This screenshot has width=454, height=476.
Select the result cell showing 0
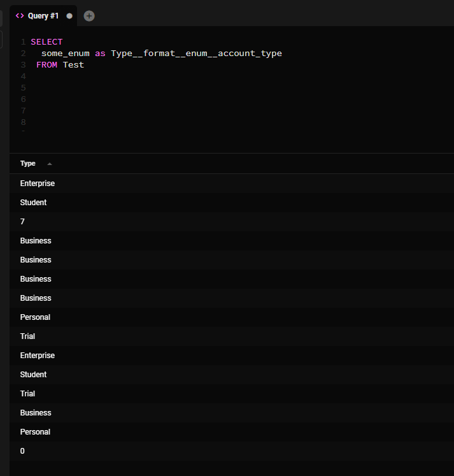[x=232, y=451]
